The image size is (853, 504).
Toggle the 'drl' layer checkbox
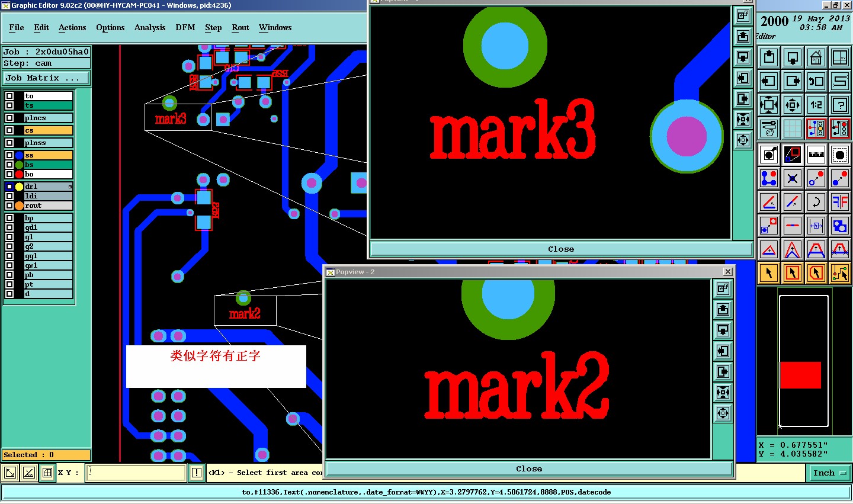click(9, 187)
